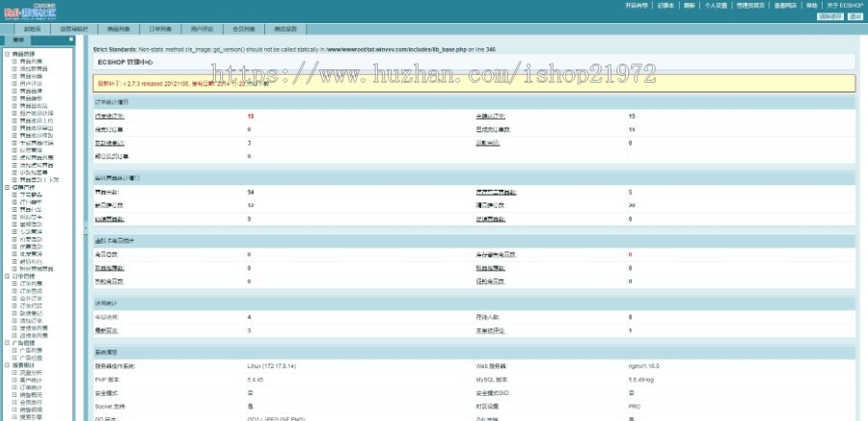Open 销售概况 in the sidebar menu

pos(31,394)
